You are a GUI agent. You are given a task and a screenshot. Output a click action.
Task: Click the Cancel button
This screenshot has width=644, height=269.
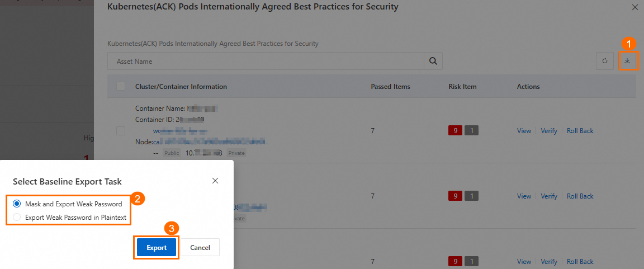200,247
